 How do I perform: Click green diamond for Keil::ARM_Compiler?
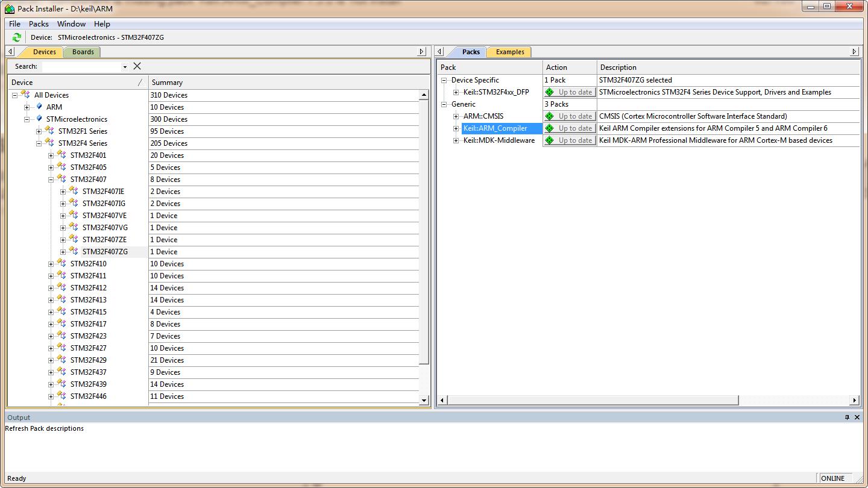coord(550,128)
